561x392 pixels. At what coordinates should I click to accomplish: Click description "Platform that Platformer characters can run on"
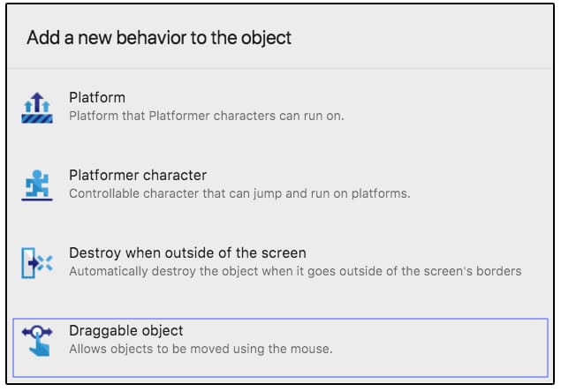tap(206, 116)
